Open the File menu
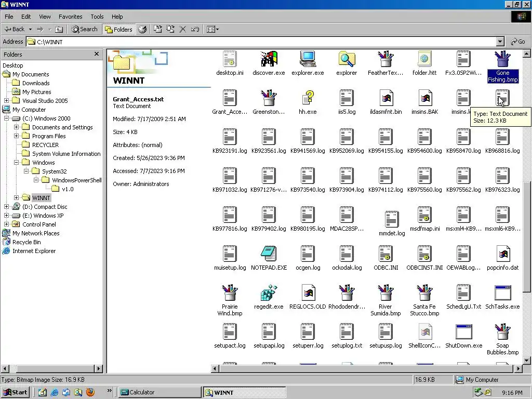This screenshot has width=532, height=399. coord(9,17)
